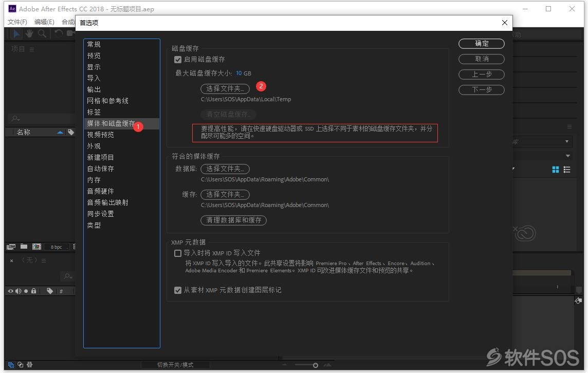
Task: Select 导入 preferences category
Action: [121, 78]
